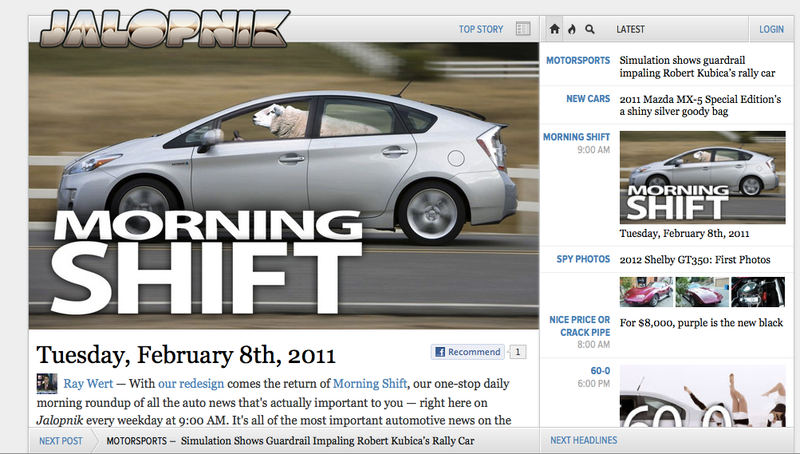View the engine bay thumbnail
The height and width of the screenshot is (454, 800).
[x=758, y=292]
